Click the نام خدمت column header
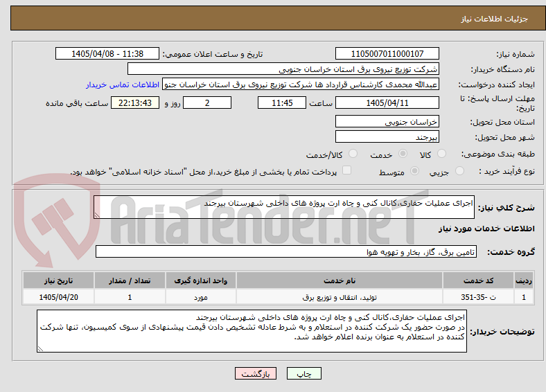Screen dimensions: 546x392 point(339,280)
